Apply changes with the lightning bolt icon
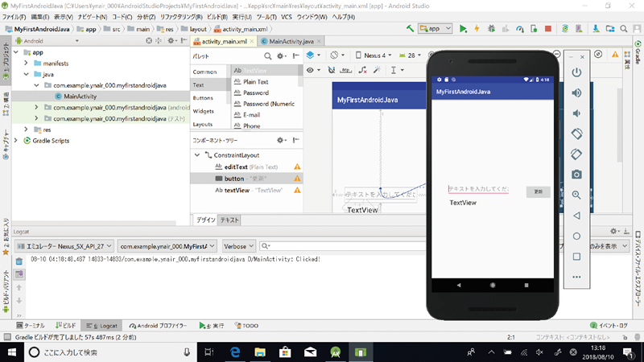The width and height of the screenshot is (644, 362). pyautogui.click(x=477, y=29)
